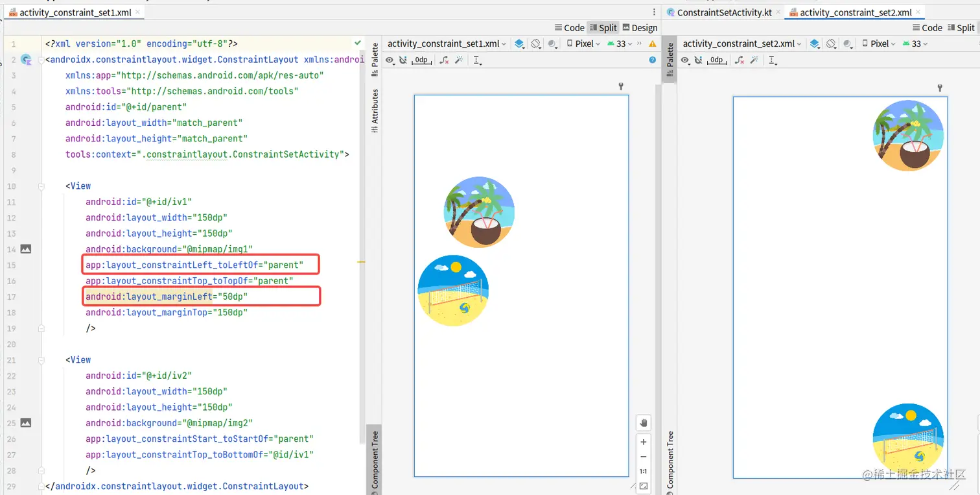Click the Clear All Constraints icon

[x=443, y=60]
